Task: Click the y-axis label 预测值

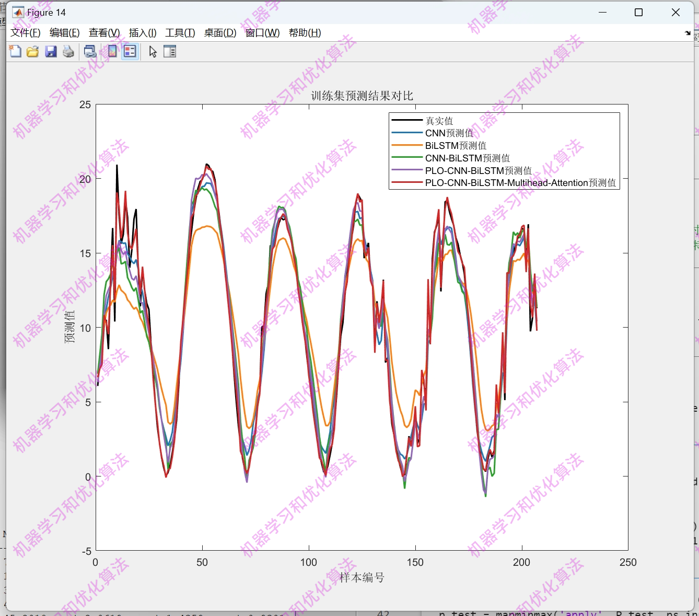Action: [69, 327]
